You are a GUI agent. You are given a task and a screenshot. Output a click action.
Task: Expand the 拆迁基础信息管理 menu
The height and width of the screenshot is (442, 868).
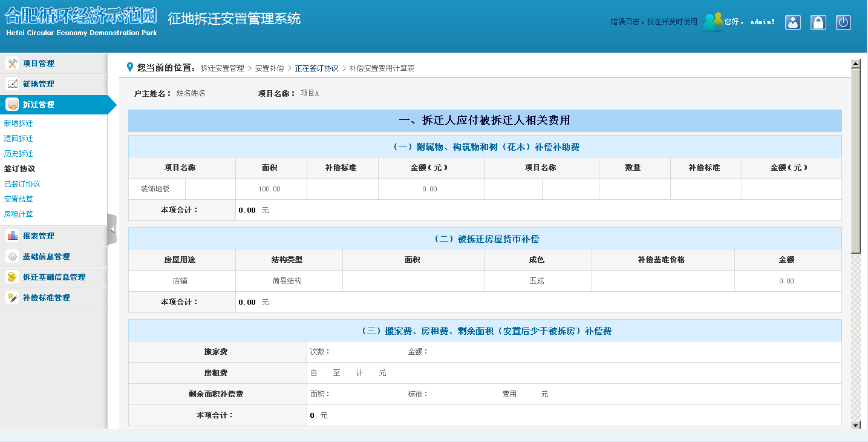[x=54, y=277]
